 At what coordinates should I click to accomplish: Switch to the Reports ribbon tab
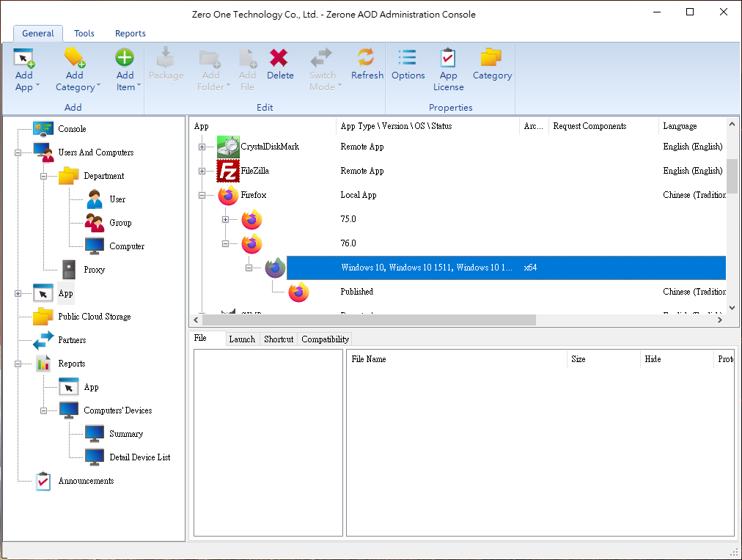point(130,34)
